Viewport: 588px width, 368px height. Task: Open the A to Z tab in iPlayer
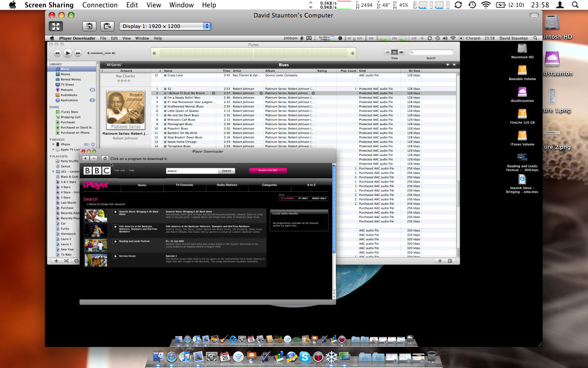(x=311, y=185)
